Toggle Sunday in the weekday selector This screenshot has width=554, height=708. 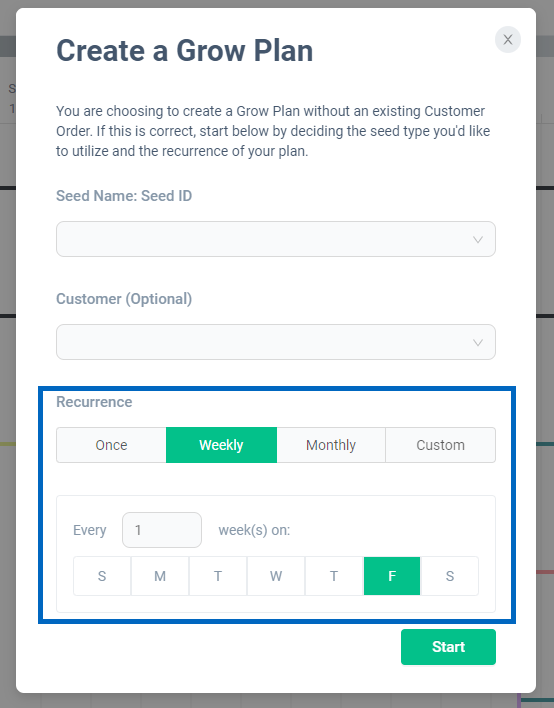click(102, 576)
